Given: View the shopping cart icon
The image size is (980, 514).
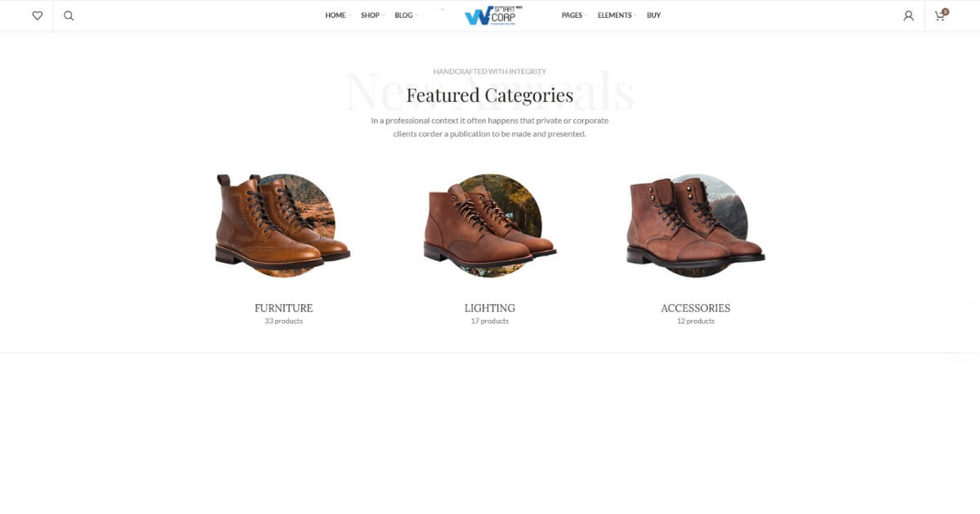Looking at the screenshot, I should coord(941,15).
